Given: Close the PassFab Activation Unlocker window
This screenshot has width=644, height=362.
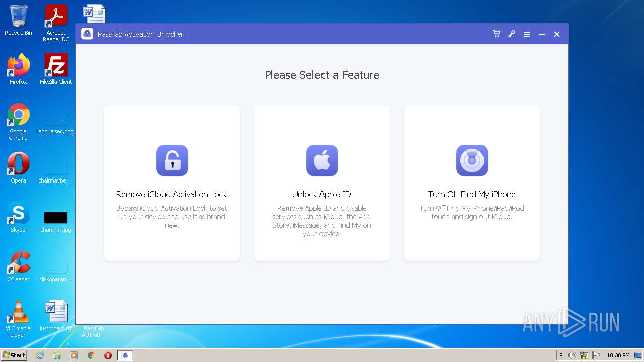Looking at the screenshot, I should (x=557, y=34).
